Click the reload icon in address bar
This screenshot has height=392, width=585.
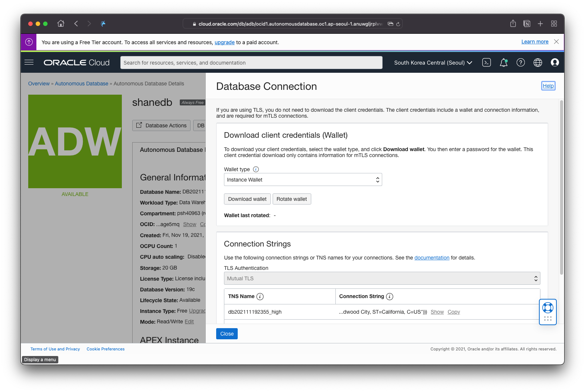[x=398, y=24]
